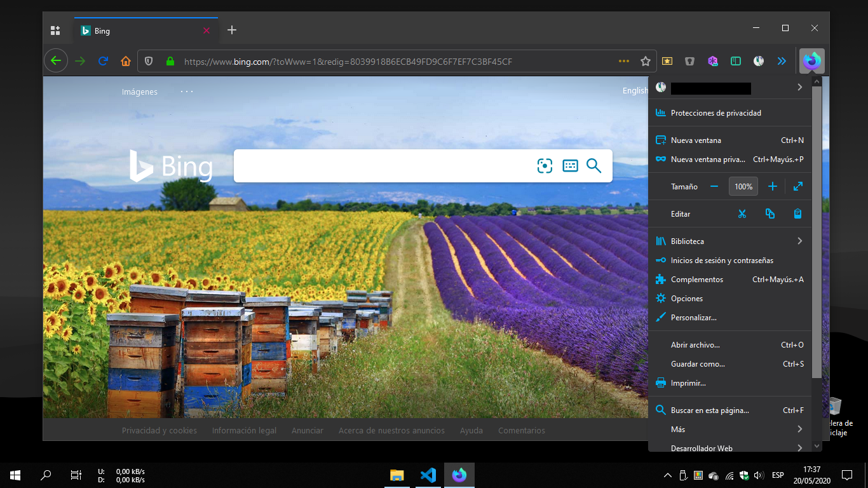Open Visual Studio Code from taskbar

[x=428, y=475]
